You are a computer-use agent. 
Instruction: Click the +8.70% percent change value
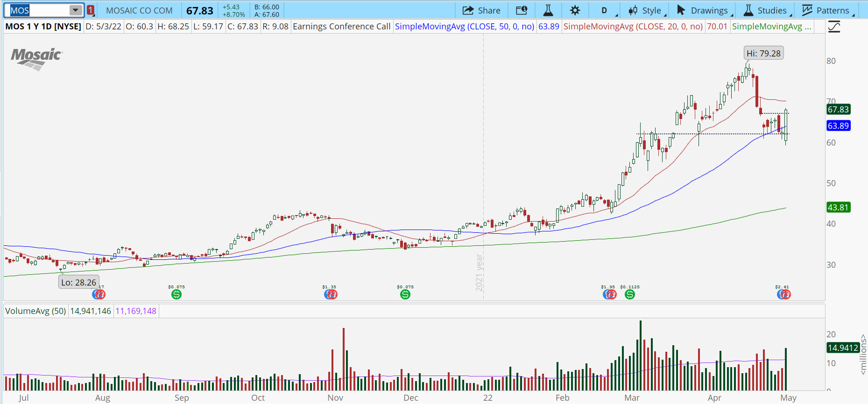234,14
